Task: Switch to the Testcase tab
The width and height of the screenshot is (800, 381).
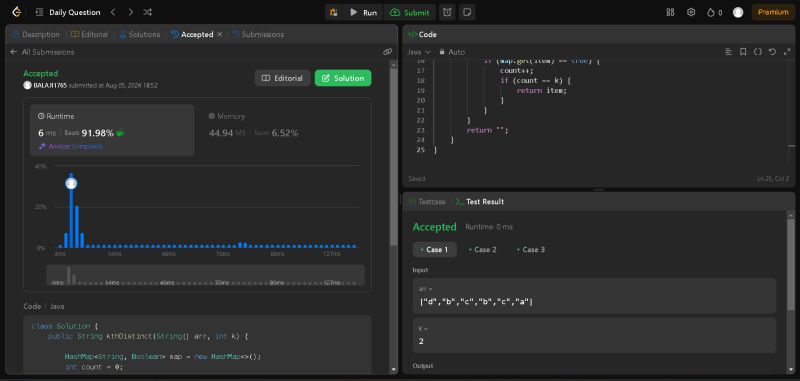Action: click(x=428, y=201)
